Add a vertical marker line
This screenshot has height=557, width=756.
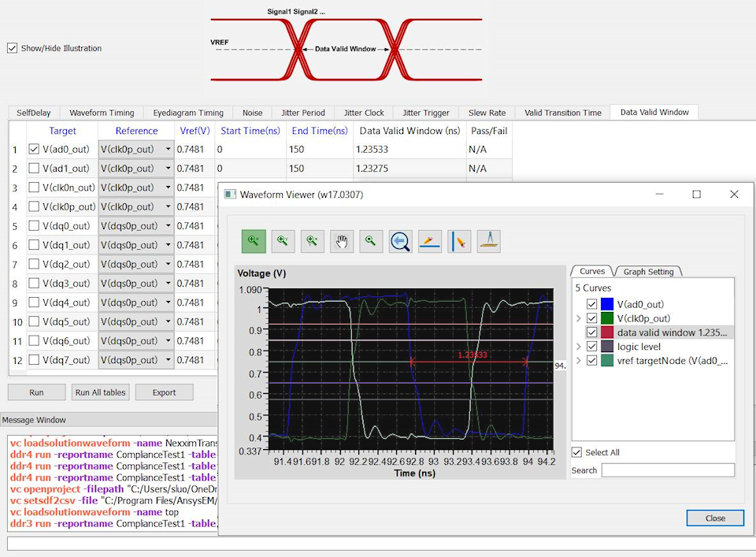coord(459,241)
